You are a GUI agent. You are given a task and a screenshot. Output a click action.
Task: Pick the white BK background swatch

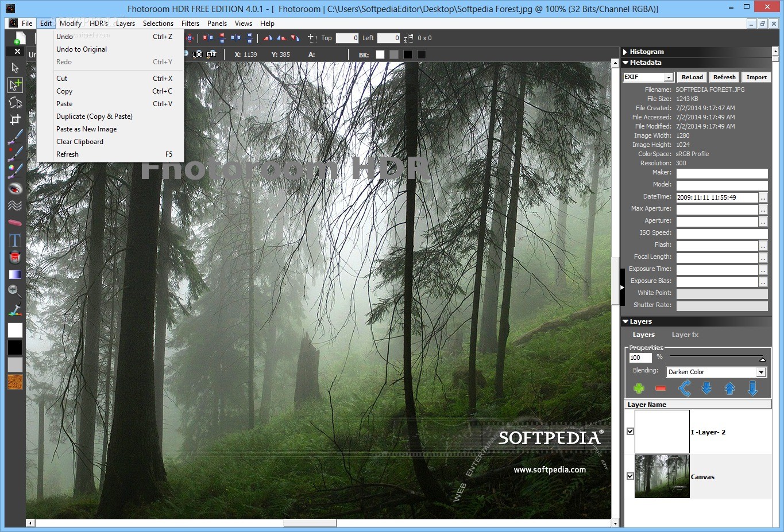tap(380, 55)
